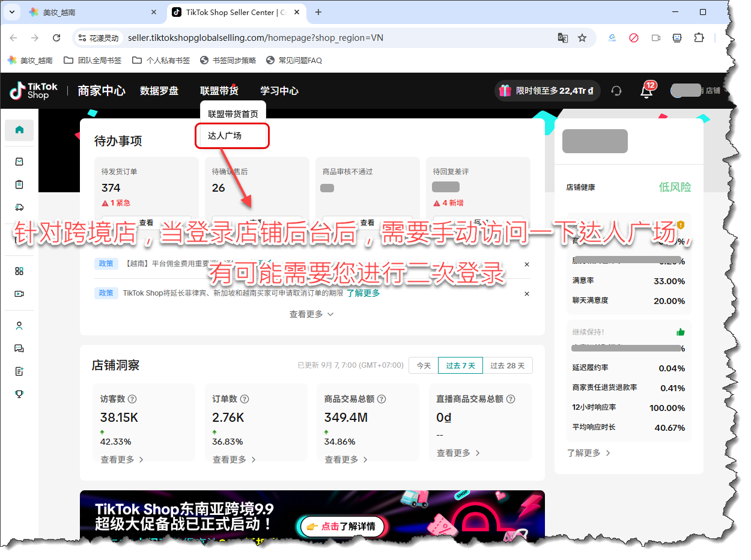Click the TikTok Shop logo
The width and height of the screenshot is (751, 560).
pos(34,91)
